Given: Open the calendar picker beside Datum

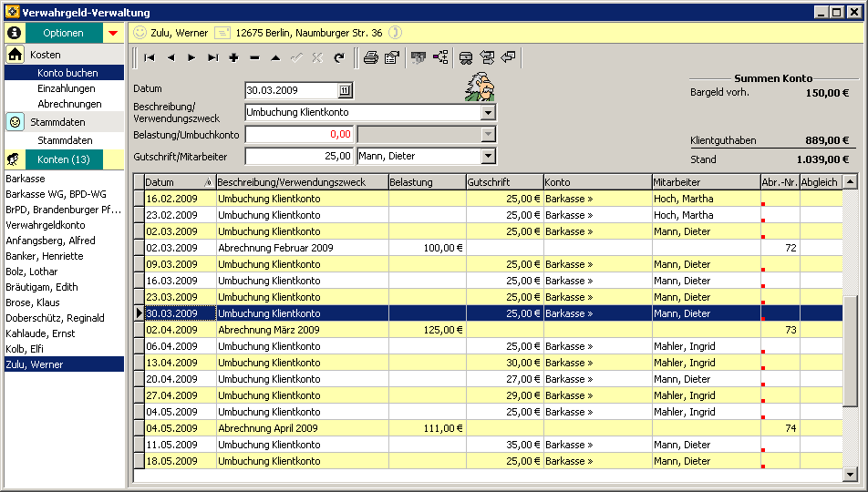Looking at the screenshot, I should tap(345, 90).
